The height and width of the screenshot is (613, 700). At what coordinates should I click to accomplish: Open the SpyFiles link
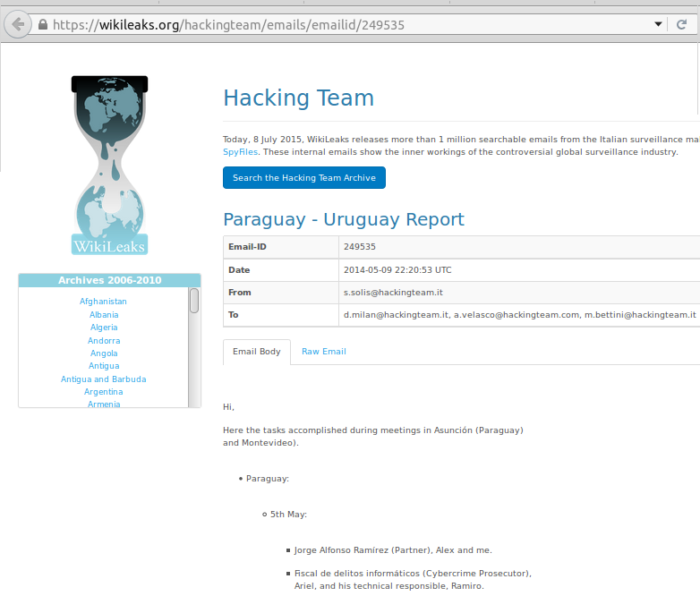(x=240, y=152)
